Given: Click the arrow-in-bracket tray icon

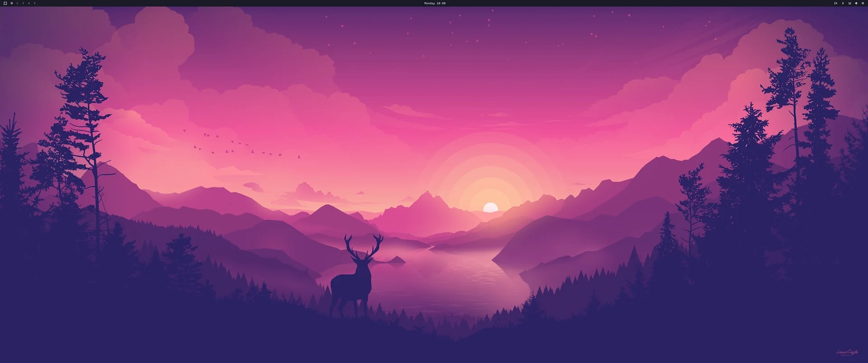Looking at the screenshot, I should (x=835, y=3).
